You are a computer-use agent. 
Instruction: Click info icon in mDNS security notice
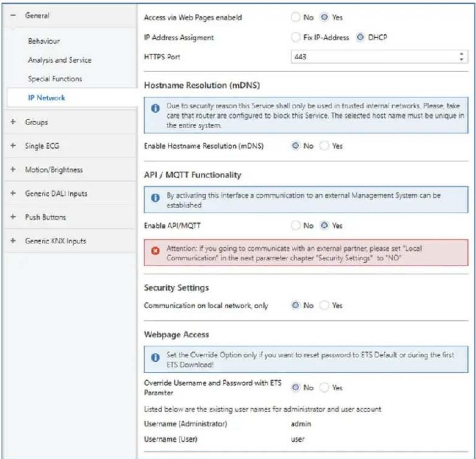coord(156,108)
